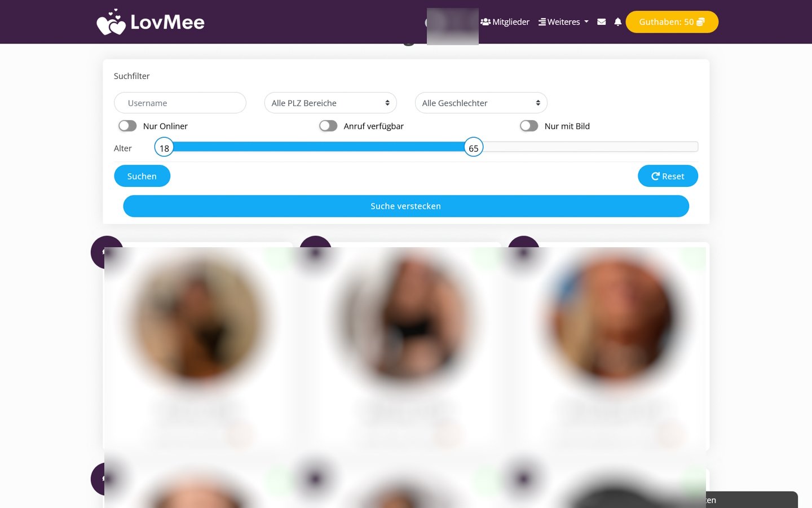The height and width of the screenshot is (508, 812).
Task: Open the Weiteres menu
Action: click(x=563, y=22)
